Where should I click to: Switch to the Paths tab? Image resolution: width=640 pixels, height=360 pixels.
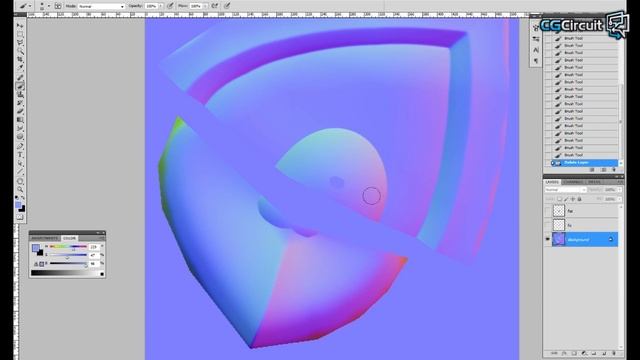pyautogui.click(x=594, y=182)
